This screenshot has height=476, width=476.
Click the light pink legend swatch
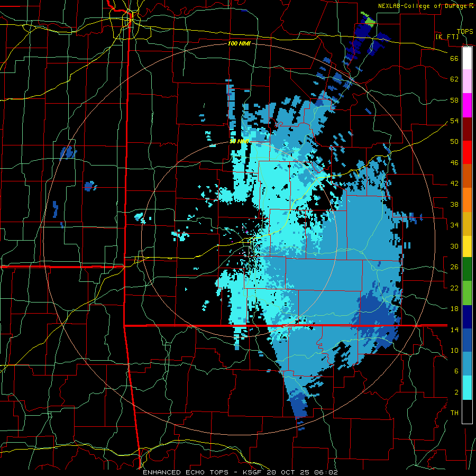(467, 81)
